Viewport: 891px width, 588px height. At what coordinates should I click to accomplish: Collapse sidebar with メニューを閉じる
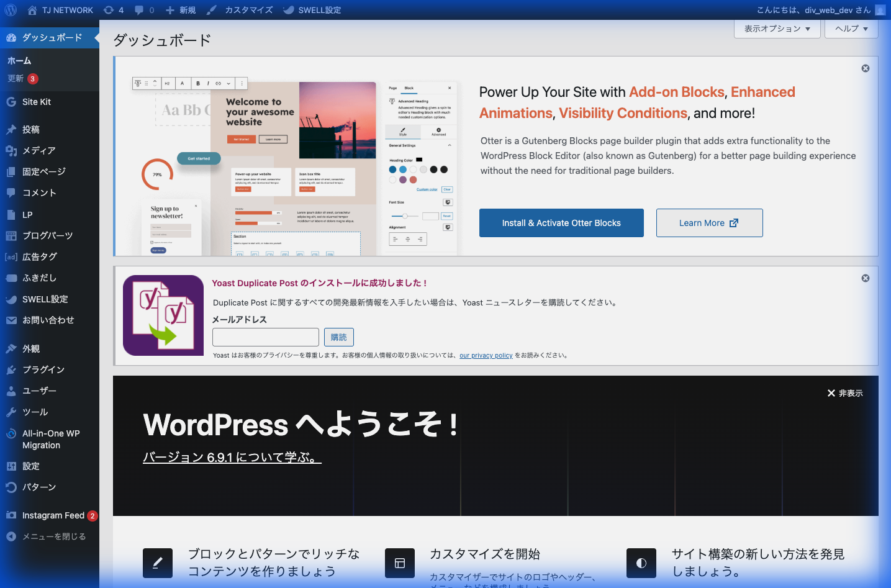53,536
